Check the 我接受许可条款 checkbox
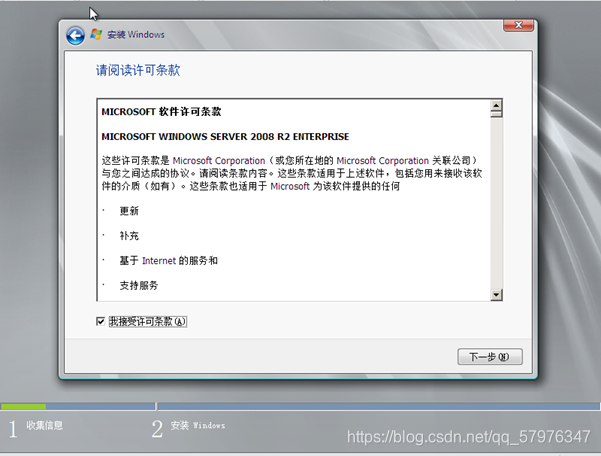Screen dimensions: 601x456 click(x=100, y=321)
